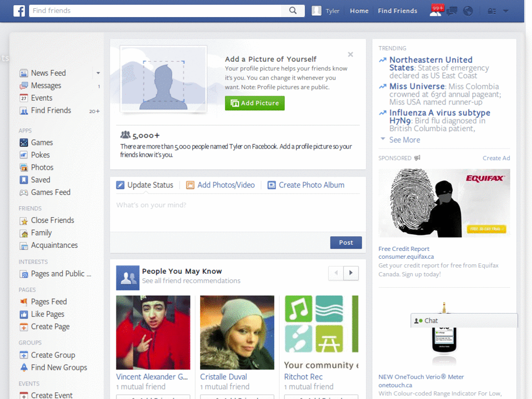
Task: Click the Games Feed controller icon
Action: coord(24,192)
